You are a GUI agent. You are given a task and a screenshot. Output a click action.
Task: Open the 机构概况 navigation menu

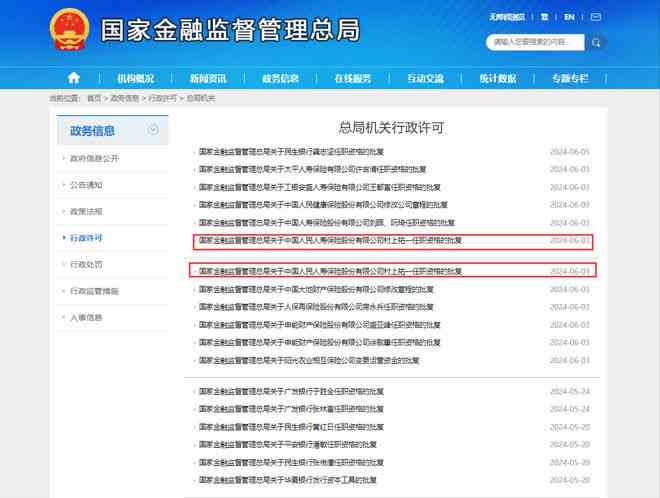pos(136,78)
